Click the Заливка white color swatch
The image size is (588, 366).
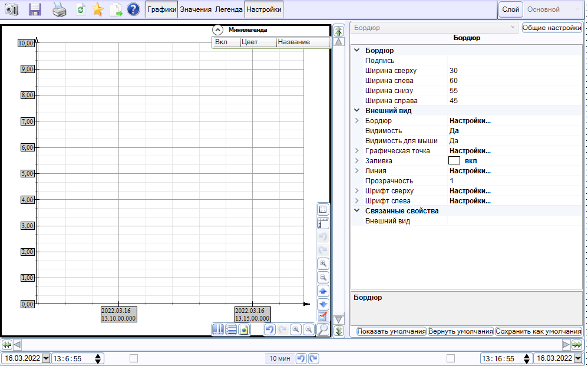click(454, 160)
